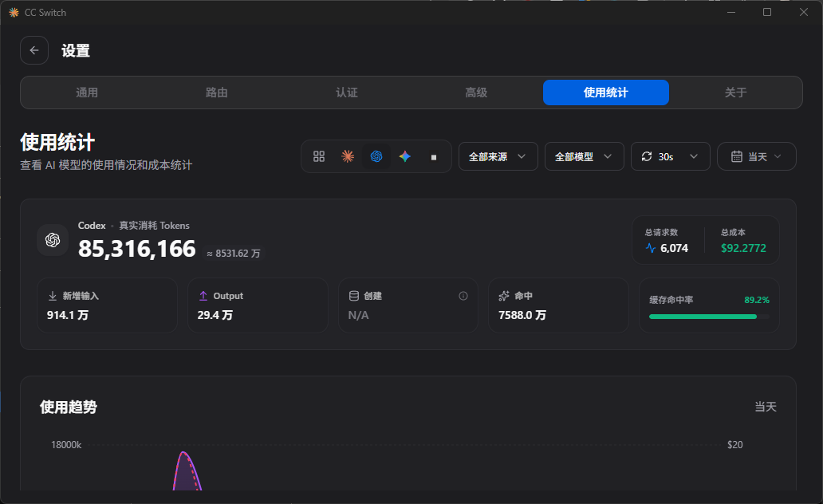823x504 pixels.
Task: Switch to the 认证 tab
Action: click(x=346, y=93)
